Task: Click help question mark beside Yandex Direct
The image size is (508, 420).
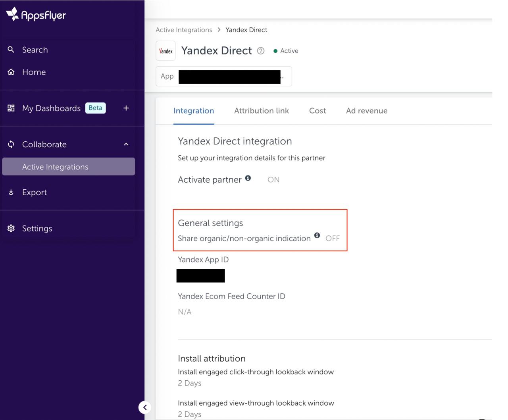Action: pos(261,51)
